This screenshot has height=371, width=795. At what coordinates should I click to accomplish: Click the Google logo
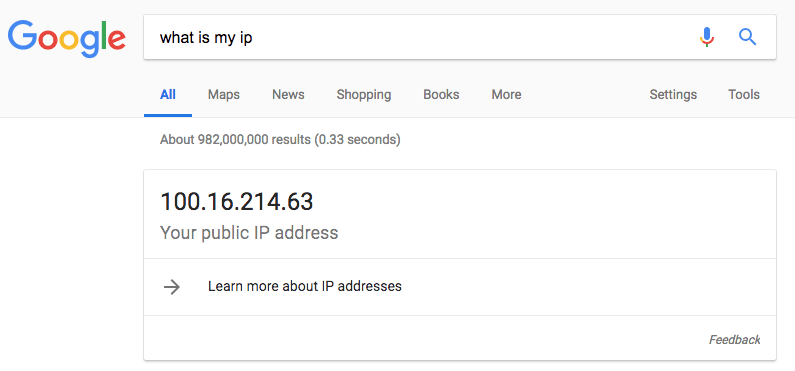coord(66,39)
